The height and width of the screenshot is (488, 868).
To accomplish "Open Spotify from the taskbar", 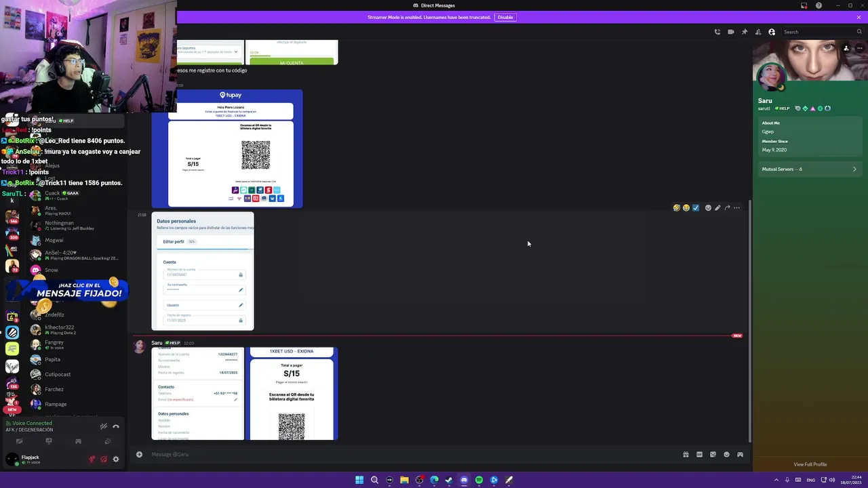I will 479,480.
